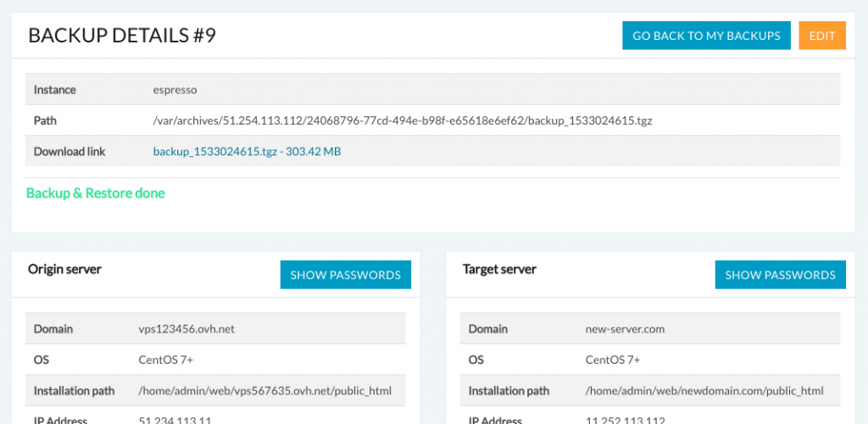Click the Target server panel title
This screenshot has width=868, height=424.
pyautogui.click(x=499, y=269)
